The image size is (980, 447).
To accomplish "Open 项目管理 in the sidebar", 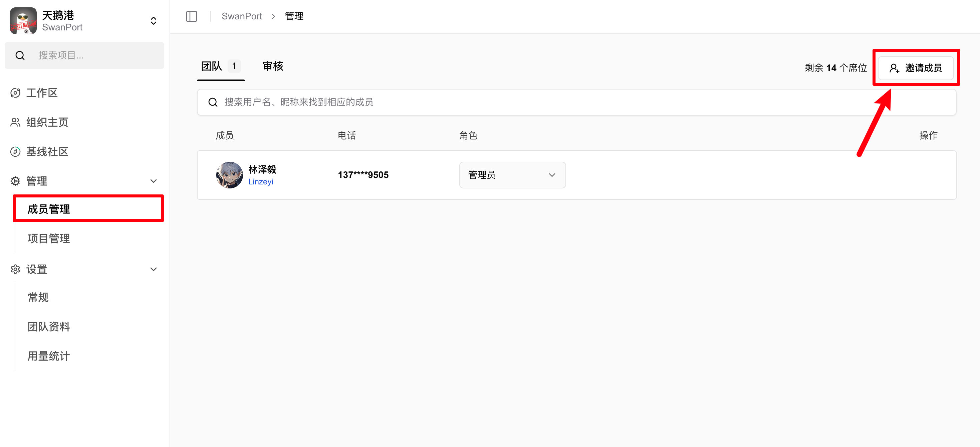I will (x=49, y=238).
